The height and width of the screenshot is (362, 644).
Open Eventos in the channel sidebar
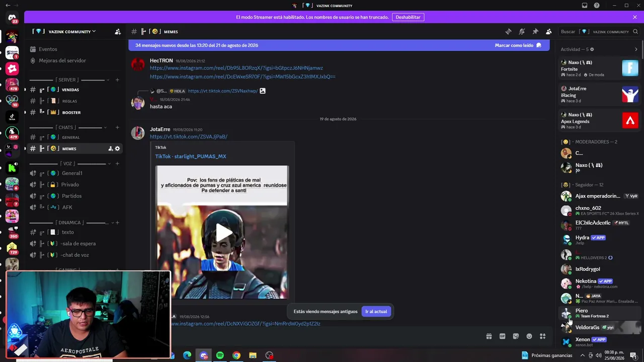coord(48,49)
